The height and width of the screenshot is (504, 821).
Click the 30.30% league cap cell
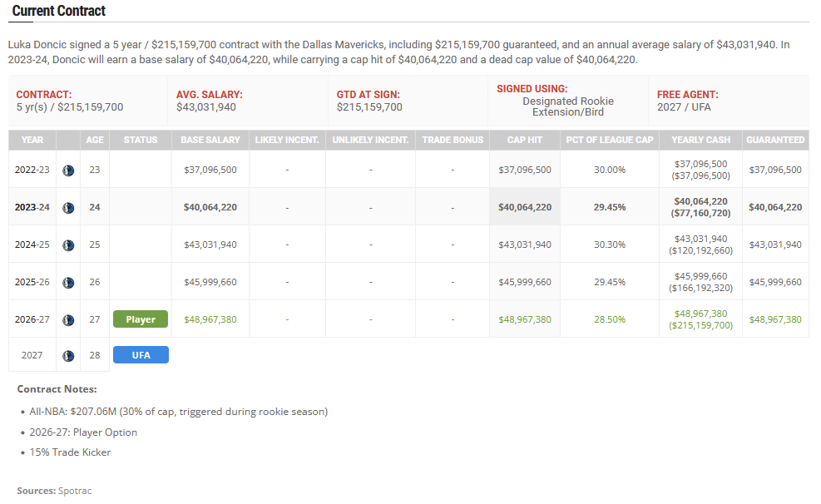610,245
